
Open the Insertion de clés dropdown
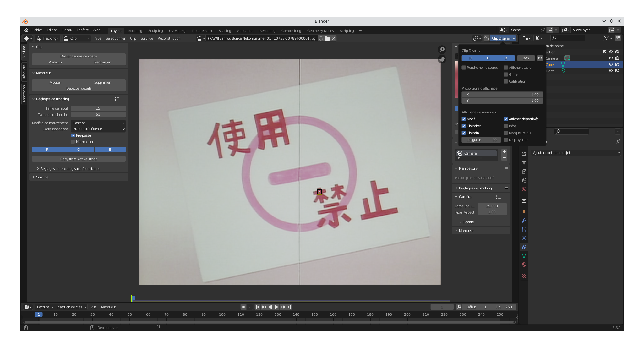(71, 307)
